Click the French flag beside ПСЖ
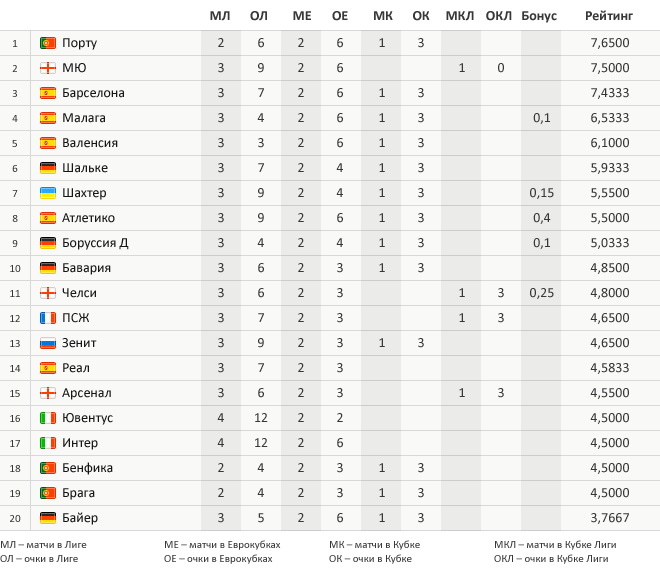 coord(47,318)
